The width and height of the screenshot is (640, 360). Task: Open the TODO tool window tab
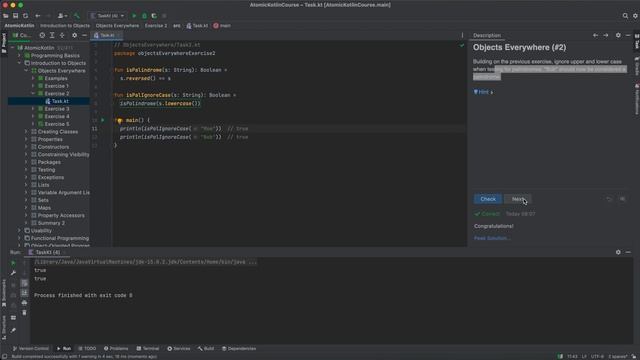click(87, 349)
